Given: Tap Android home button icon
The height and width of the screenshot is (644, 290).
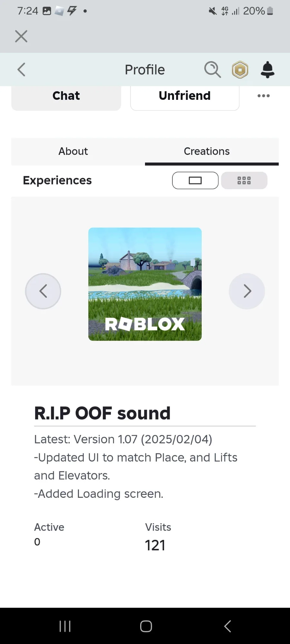Looking at the screenshot, I should click(x=146, y=626).
